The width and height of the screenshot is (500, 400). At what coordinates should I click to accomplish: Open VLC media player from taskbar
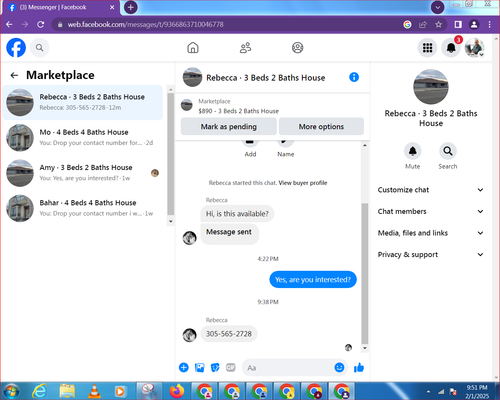pyautogui.click(x=94, y=391)
